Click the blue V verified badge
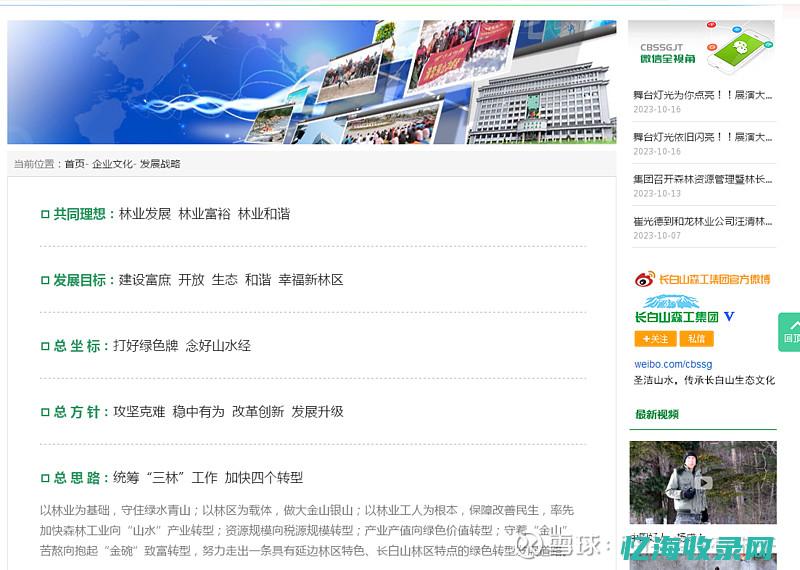Viewport: 800px width, 570px height. [x=729, y=317]
